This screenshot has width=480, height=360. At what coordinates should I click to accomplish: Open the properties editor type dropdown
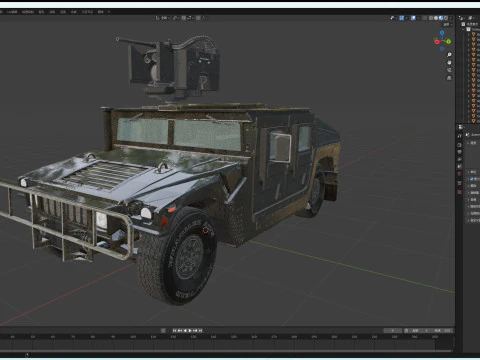pos(461,127)
